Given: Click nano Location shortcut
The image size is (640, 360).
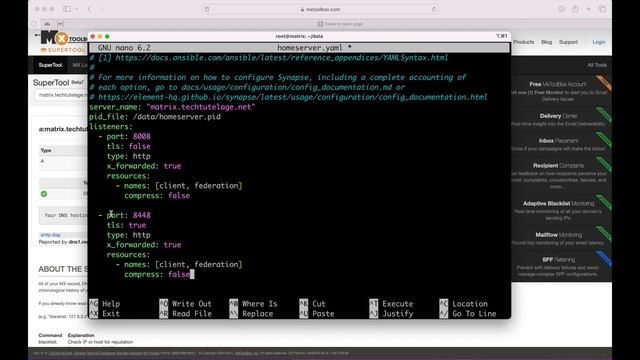Looking at the screenshot, I should tap(464, 304).
